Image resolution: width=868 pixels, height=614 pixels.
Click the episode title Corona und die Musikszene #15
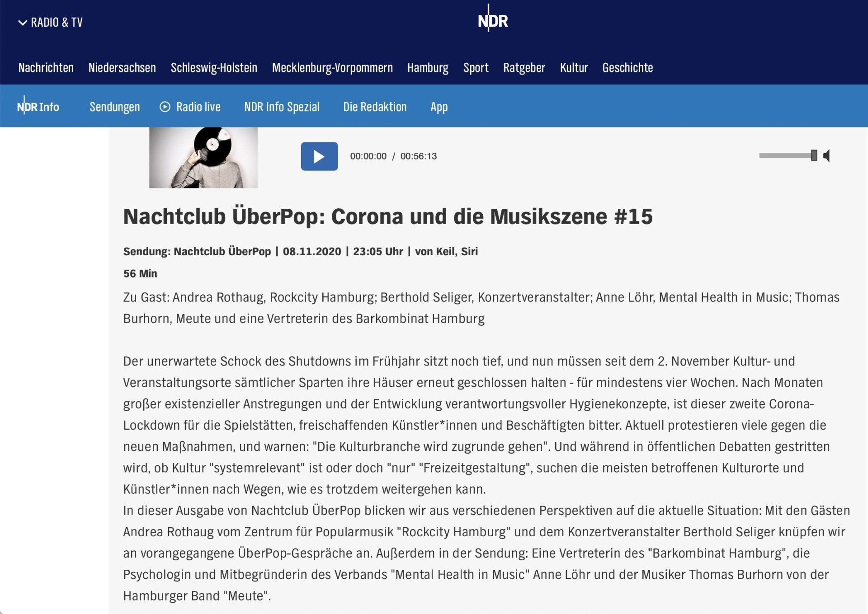pyautogui.click(x=388, y=216)
